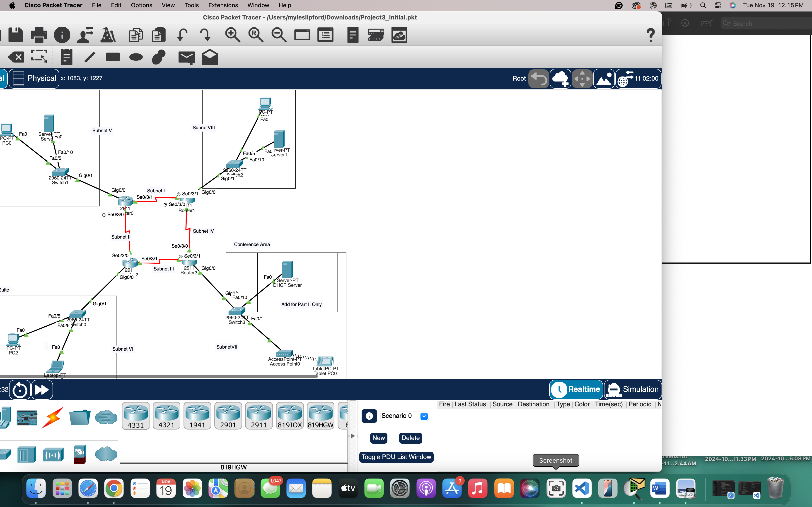Select the Draw Rectangle shape tool

[x=112, y=57]
